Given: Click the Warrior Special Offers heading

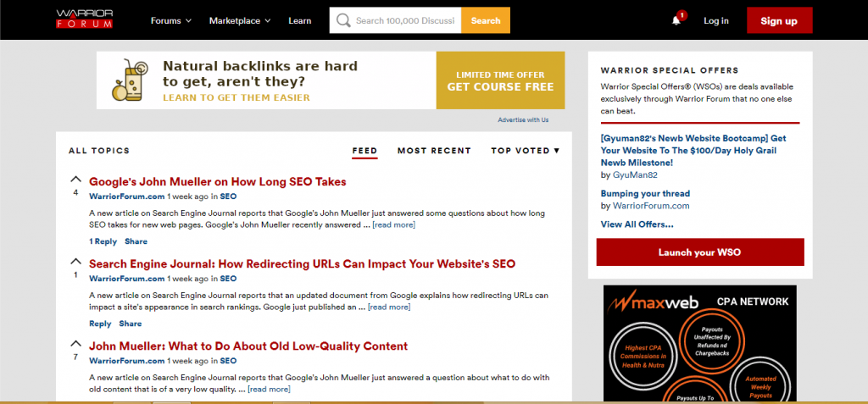Looking at the screenshot, I should (x=670, y=70).
